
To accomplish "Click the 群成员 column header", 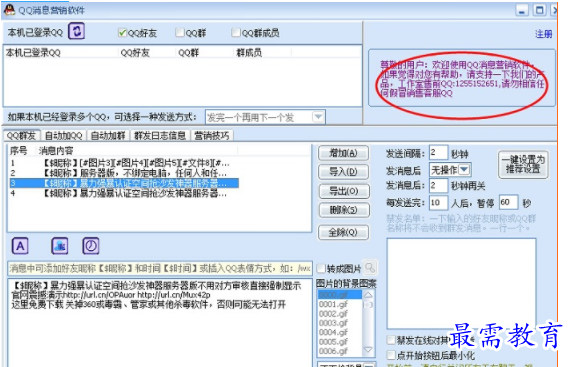I will (262, 52).
